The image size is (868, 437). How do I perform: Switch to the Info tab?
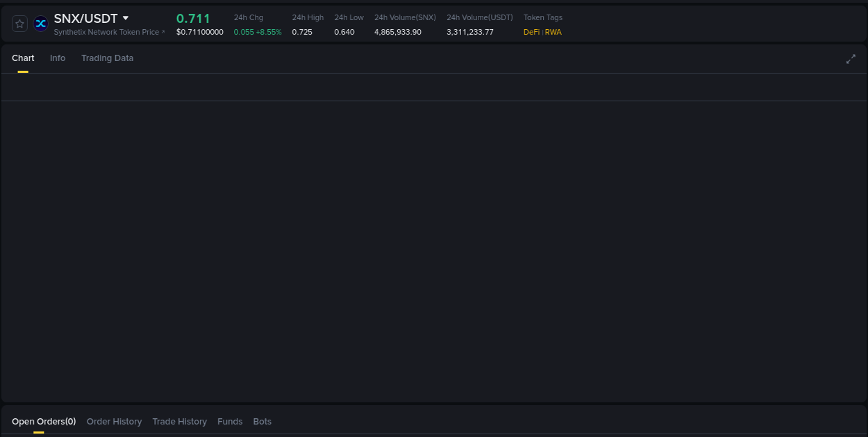point(58,58)
